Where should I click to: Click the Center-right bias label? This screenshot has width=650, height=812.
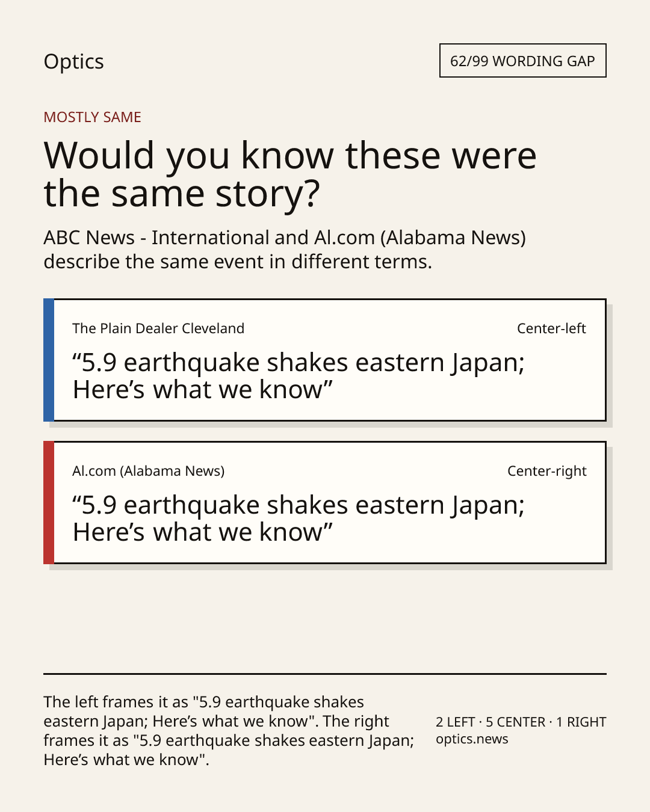(546, 471)
